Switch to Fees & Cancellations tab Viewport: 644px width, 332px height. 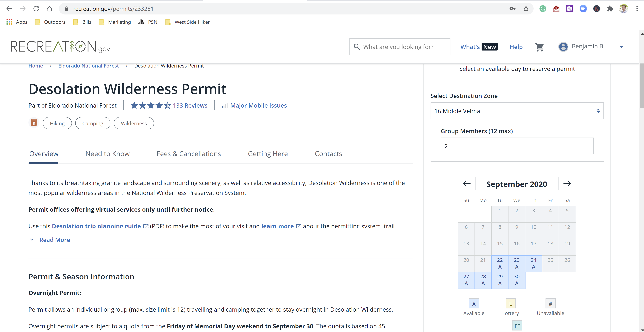pyautogui.click(x=189, y=154)
